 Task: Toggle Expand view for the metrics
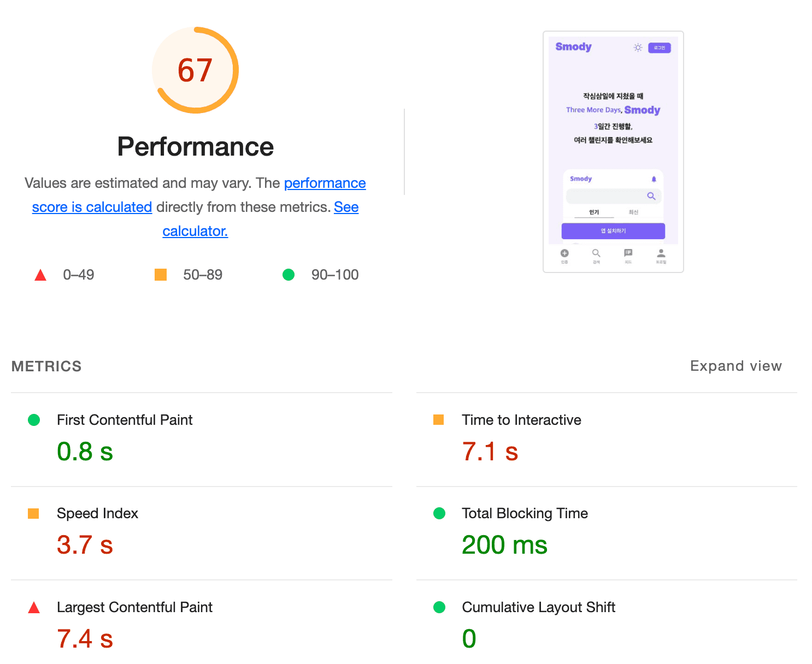point(735,366)
